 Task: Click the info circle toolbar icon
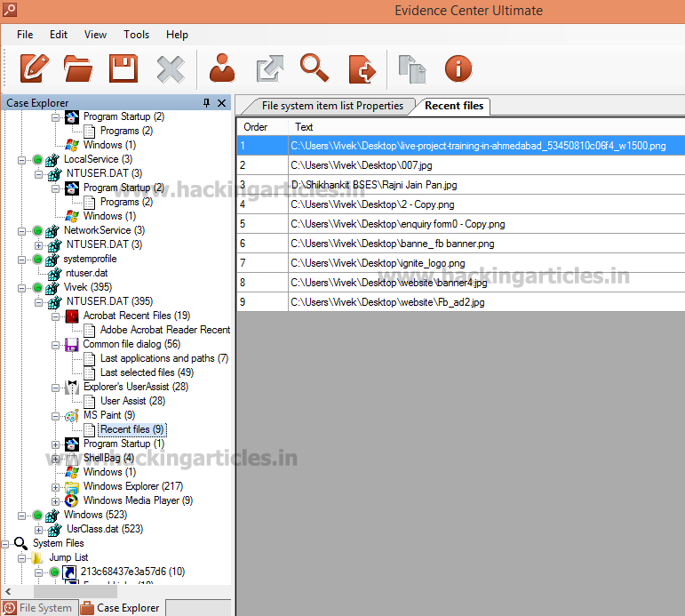(x=458, y=68)
